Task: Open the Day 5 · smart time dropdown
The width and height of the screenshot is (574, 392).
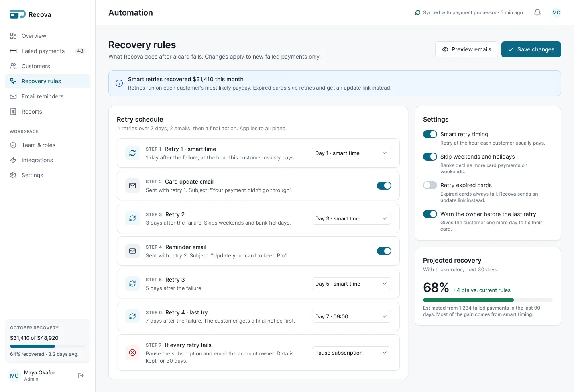Action: (352, 284)
